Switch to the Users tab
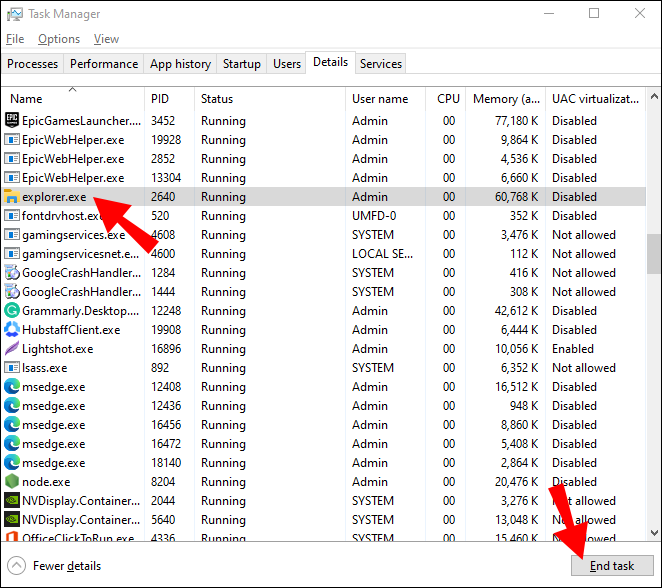The width and height of the screenshot is (662, 588). [x=287, y=64]
